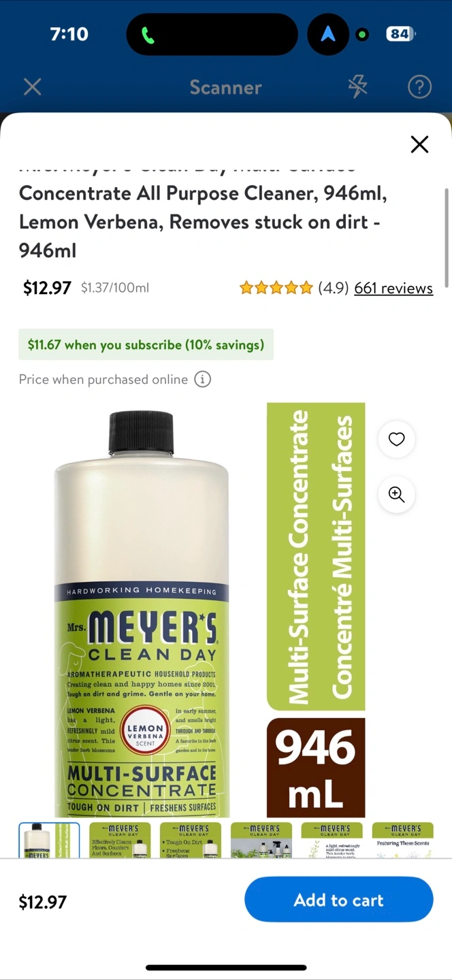
Task: Open the 661 reviews link
Action: (x=393, y=288)
